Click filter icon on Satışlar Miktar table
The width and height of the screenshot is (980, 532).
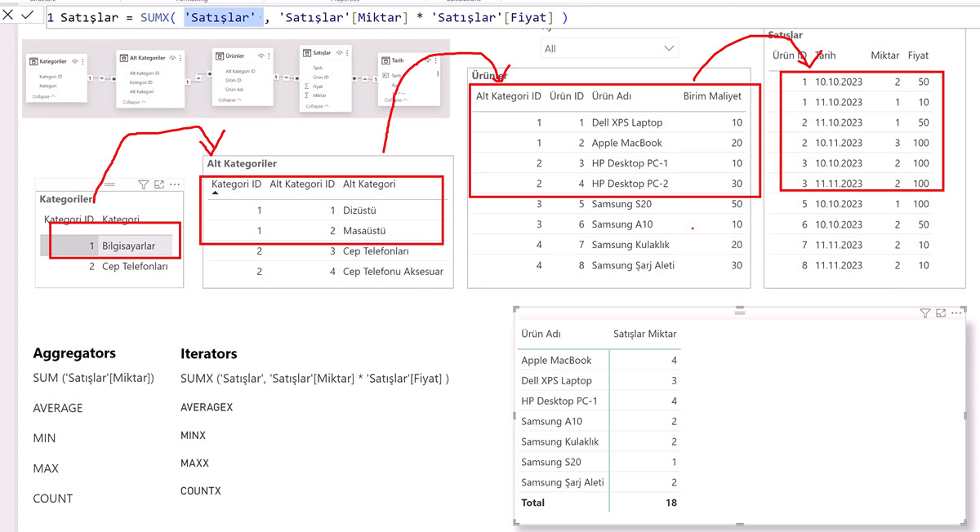(x=924, y=313)
